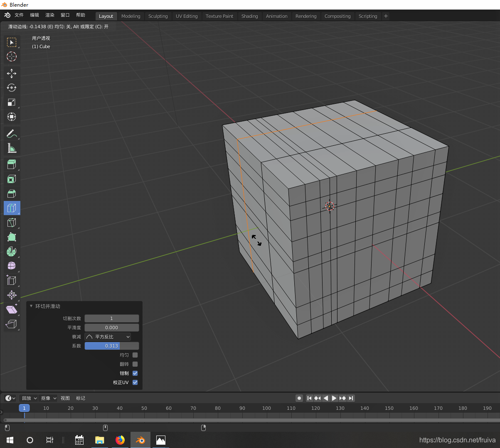Open the 渲染 menu
The width and height of the screenshot is (500, 448).
tap(50, 15)
